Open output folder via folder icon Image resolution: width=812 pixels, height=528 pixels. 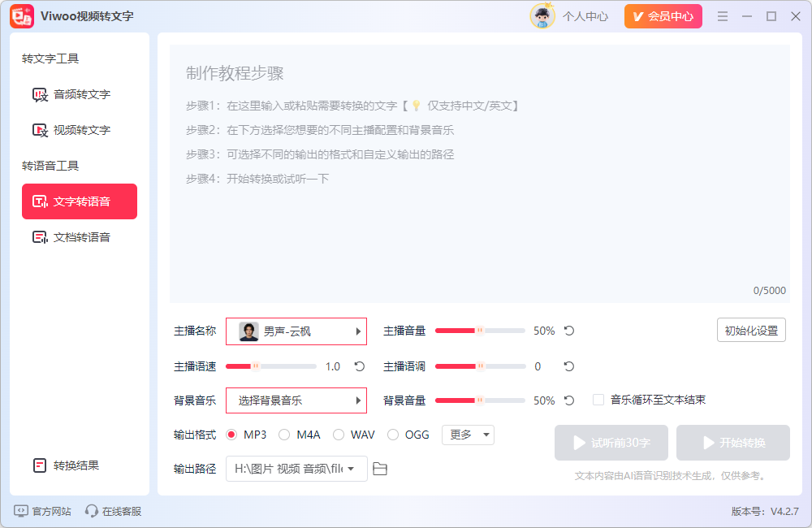(x=380, y=469)
